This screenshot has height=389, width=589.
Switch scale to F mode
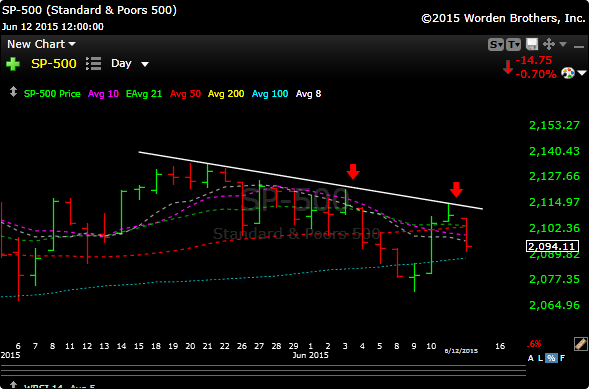pos(562,358)
